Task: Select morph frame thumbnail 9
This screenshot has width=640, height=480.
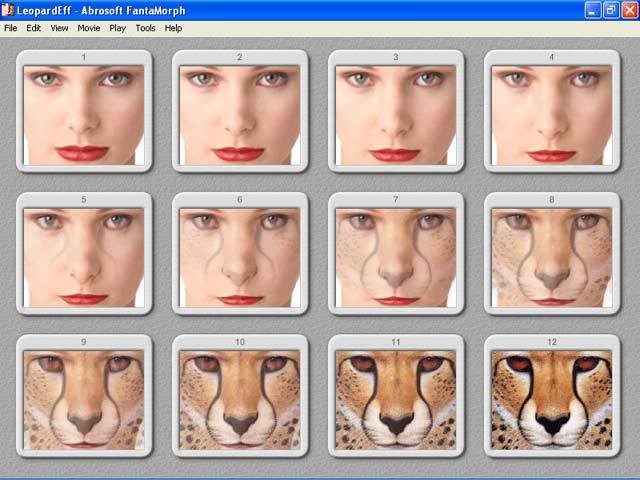Action: point(84,396)
